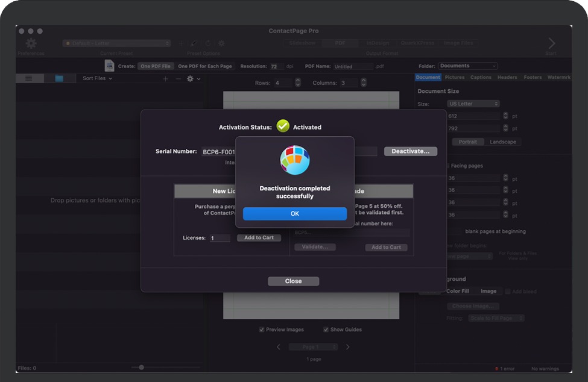Screen dimensions: 588x382
Task: Click the plus icon to add files
Action: [166, 78]
